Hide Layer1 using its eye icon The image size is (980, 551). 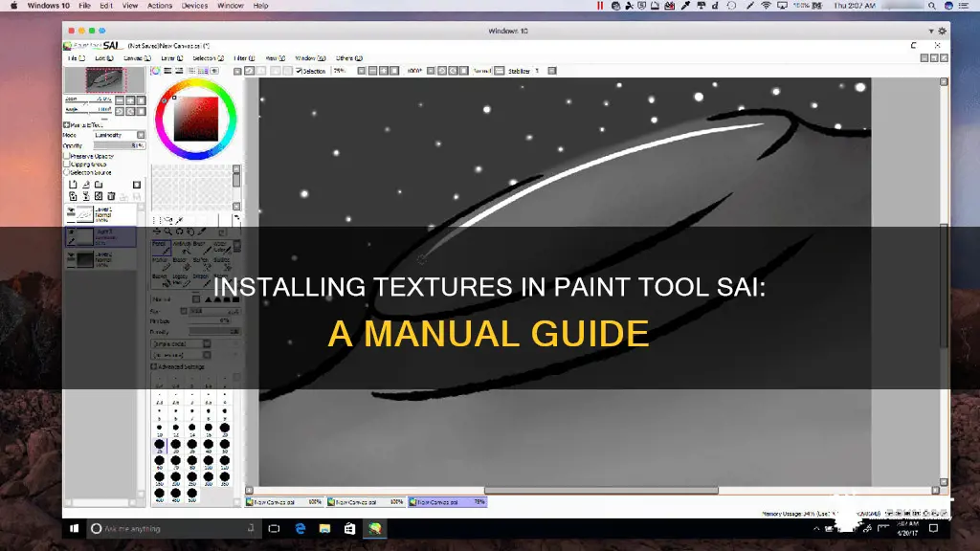pyautogui.click(x=71, y=211)
